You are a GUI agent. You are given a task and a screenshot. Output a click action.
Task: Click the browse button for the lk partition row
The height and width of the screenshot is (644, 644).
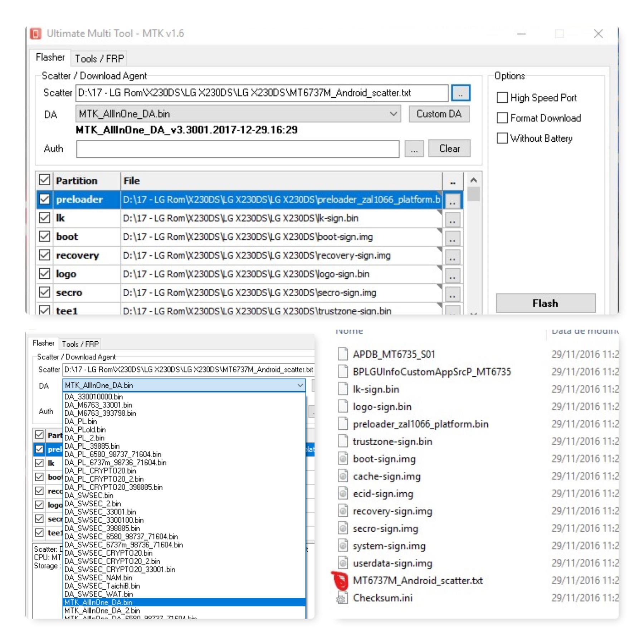coord(452,219)
